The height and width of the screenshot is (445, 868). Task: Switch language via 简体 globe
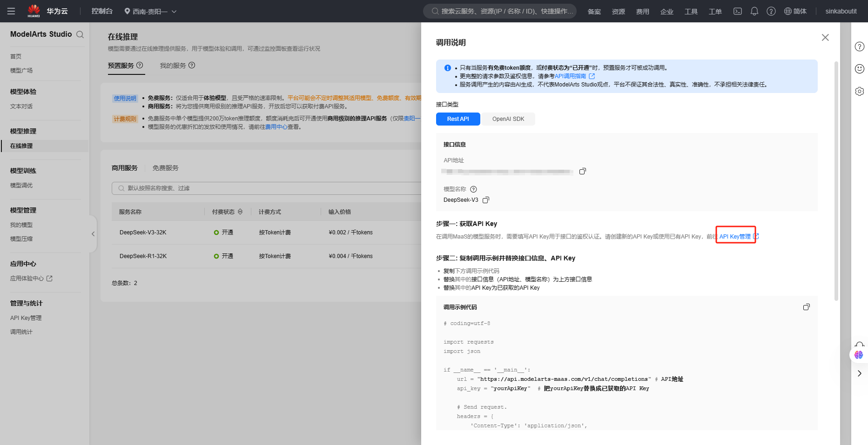[x=795, y=11]
